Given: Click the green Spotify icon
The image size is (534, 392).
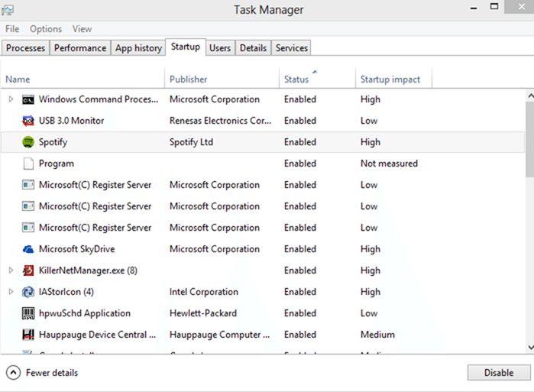Looking at the screenshot, I should click(28, 142).
